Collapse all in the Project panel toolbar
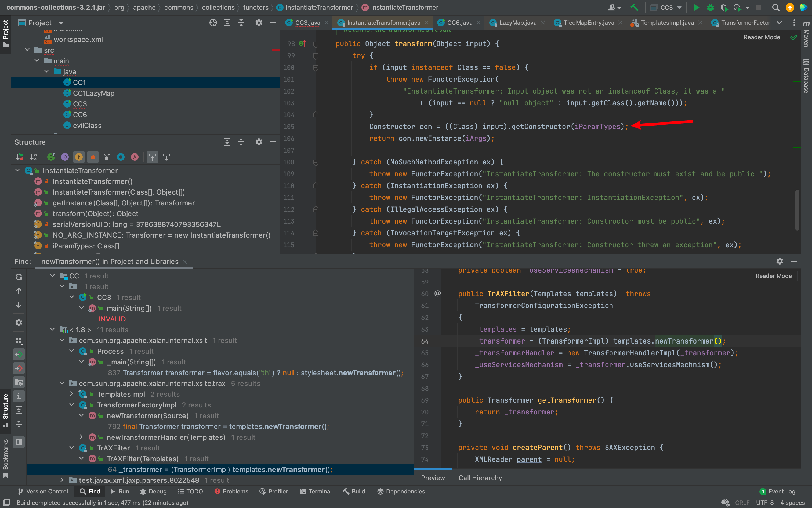812x508 pixels. pos(241,23)
